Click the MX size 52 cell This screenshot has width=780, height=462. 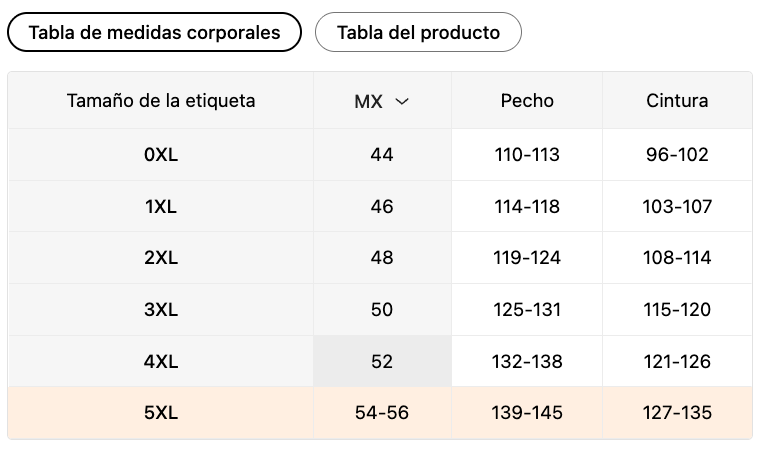point(382,361)
